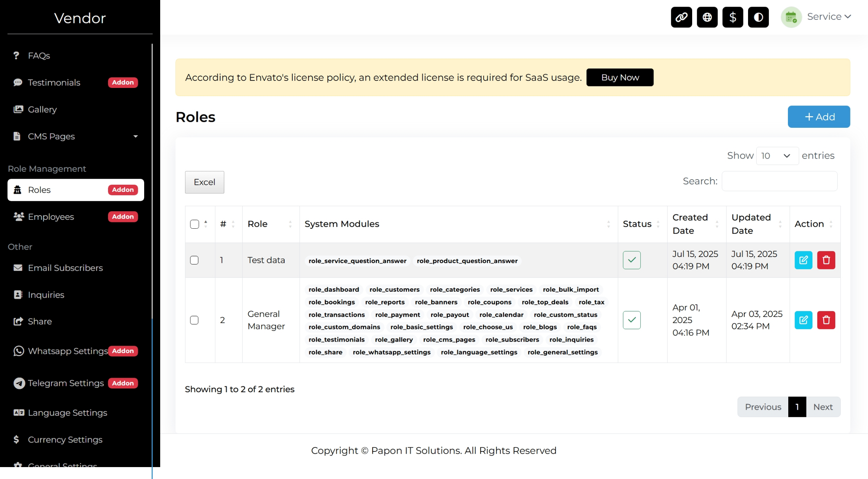
Task: Go to Email Subscribers menu item
Action: 65,268
